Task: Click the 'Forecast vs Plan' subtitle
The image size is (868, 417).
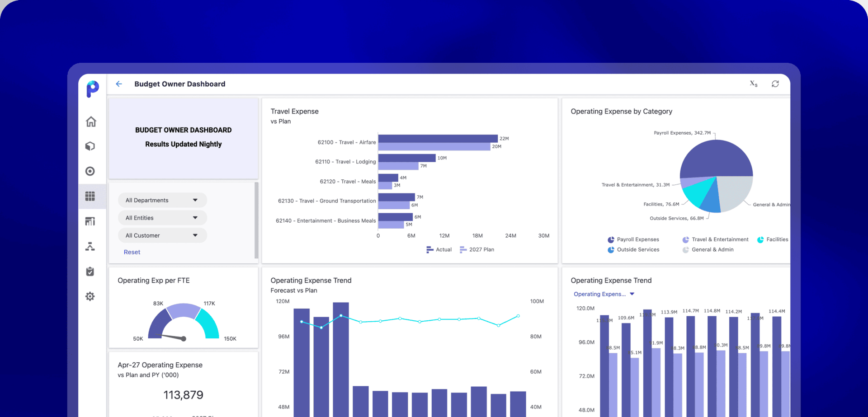Action: pos(294,290)
